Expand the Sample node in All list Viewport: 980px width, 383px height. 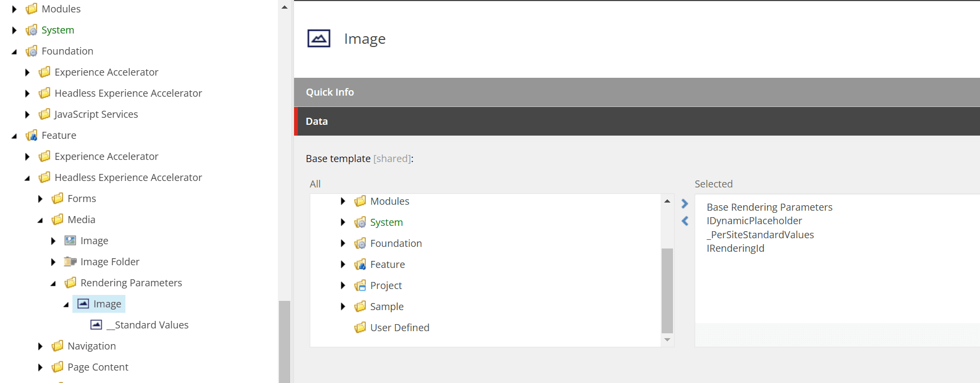[343, 306]
